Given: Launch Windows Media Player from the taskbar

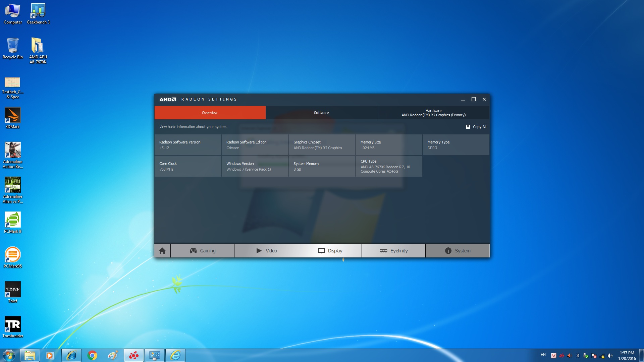Looking at the screenshot, I should click(x=50, y=355).
